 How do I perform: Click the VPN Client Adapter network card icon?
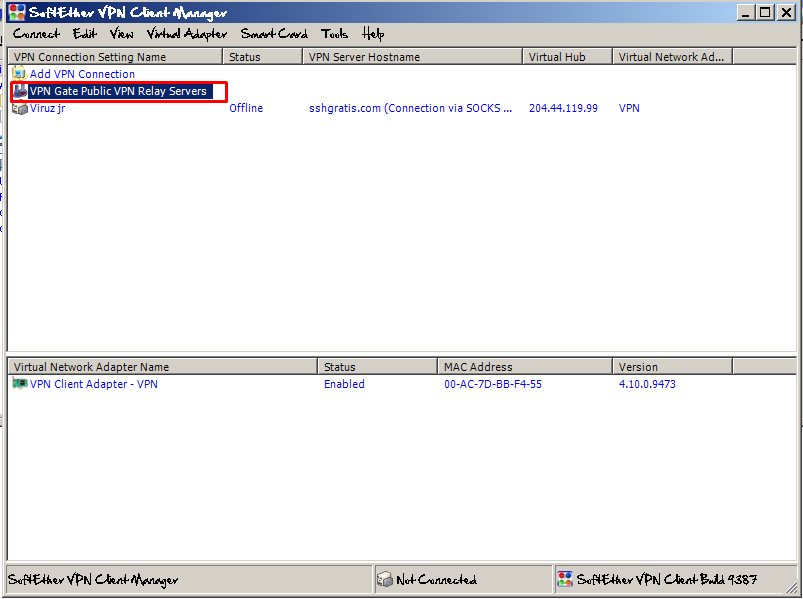(19, 383)
